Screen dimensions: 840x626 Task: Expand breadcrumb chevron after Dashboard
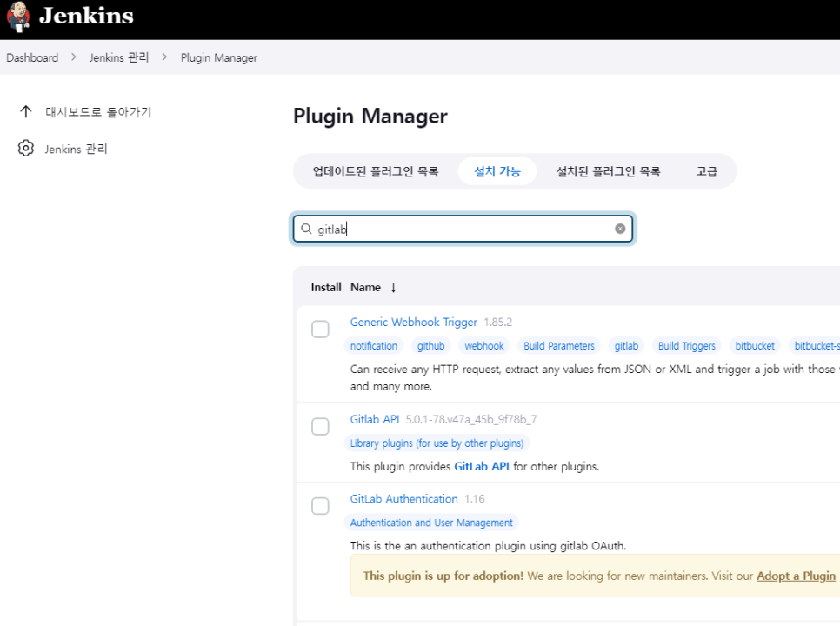73,57
